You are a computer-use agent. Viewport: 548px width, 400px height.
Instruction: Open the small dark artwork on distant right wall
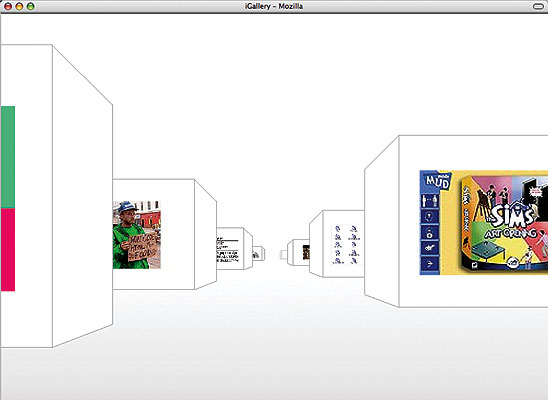coord(306,252)
